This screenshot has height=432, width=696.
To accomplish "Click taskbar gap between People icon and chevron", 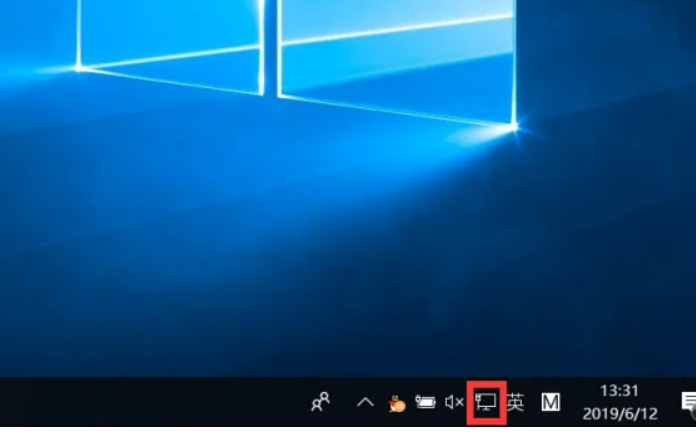I will tap(343, 402).
